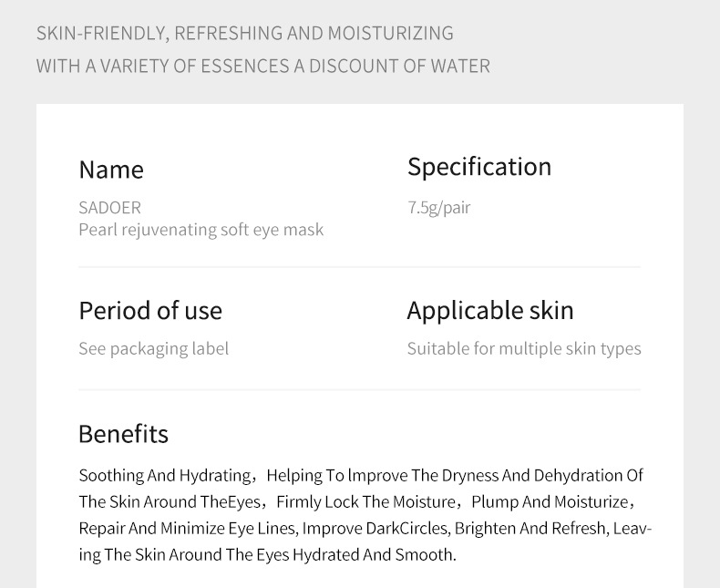Click the Brighten And Refresh phrase
Image resolution: width=720 pixels, height=588 pixels.
point(531,528)
